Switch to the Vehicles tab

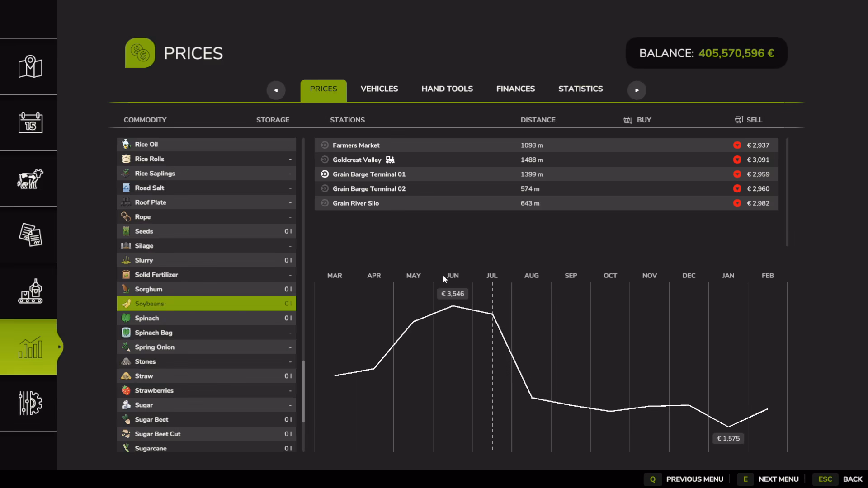point(379,89)
